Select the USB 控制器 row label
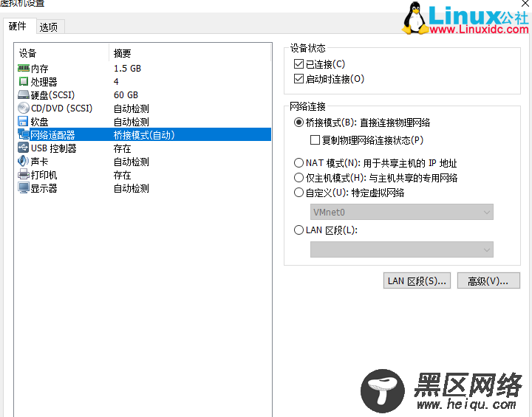This screenshot has width=532, height=417. click(x=54, y=148)
